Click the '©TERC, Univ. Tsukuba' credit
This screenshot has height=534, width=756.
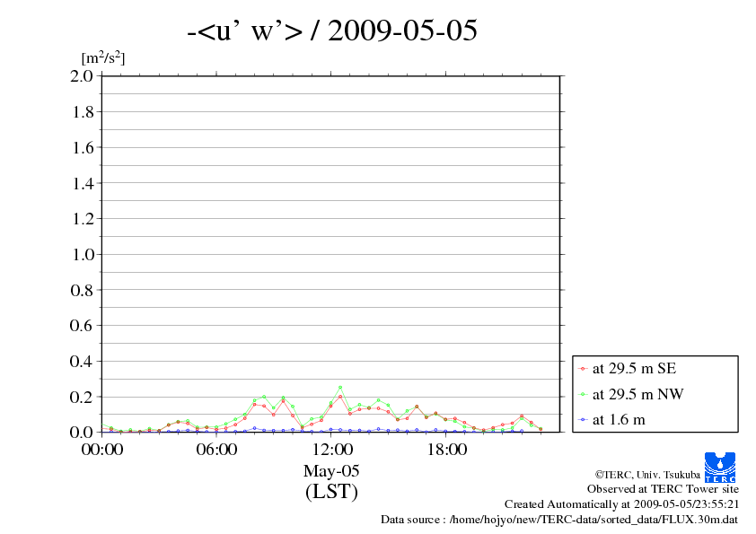pyautogui.click(x=647, y=475)
